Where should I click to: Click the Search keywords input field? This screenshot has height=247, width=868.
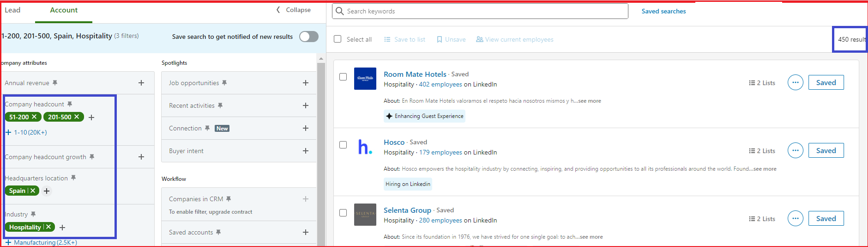click(480, 11)
